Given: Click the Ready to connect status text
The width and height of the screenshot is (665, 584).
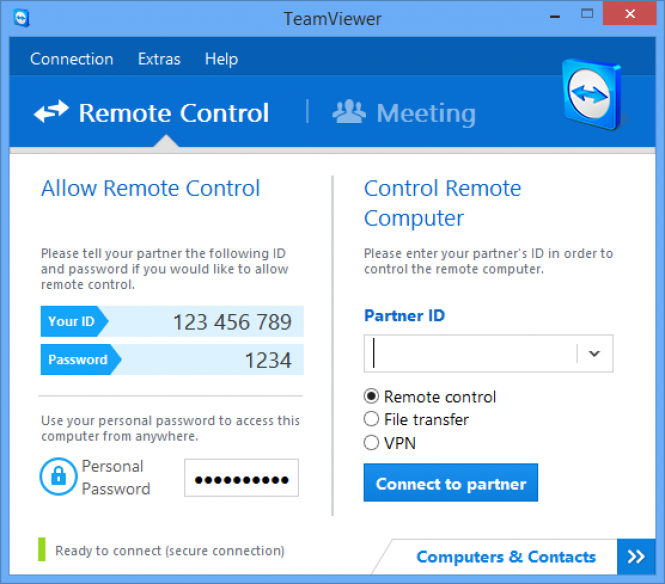Looking at the screenshot, I should point(170,550).
